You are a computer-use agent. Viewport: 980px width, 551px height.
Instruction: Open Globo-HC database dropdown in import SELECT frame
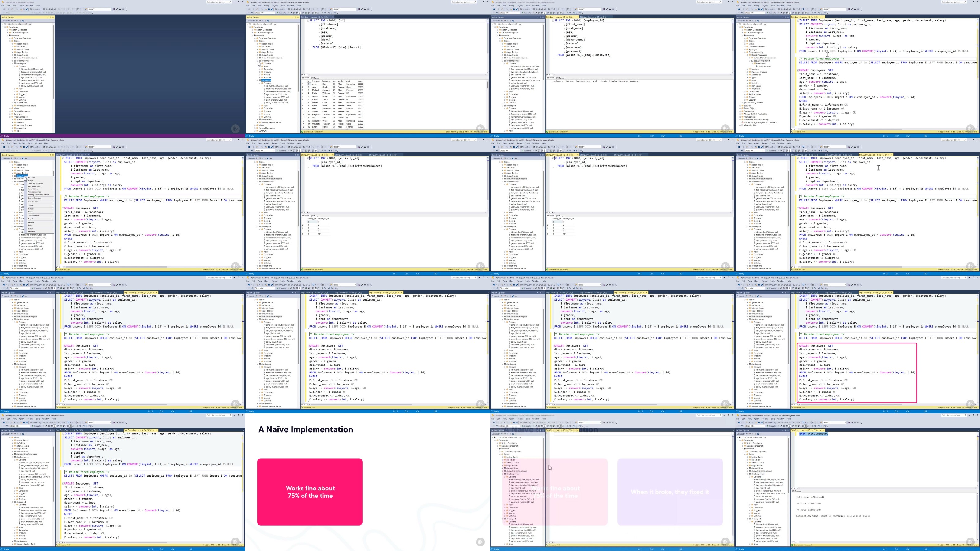(265, 13)
